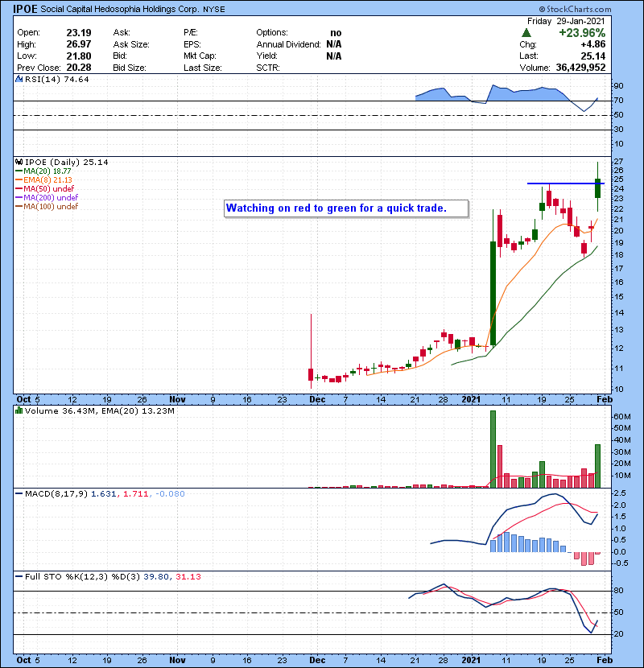The image size is (644, 668).
Task: Click the +23.96% percent change value
Action: pos(582,33)
